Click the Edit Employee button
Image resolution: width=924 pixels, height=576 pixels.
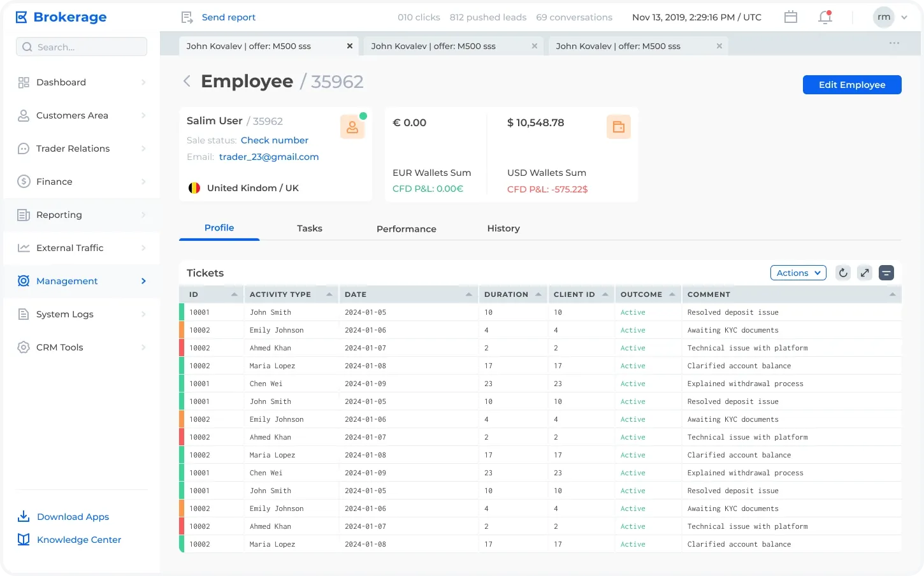coord(852,85)
